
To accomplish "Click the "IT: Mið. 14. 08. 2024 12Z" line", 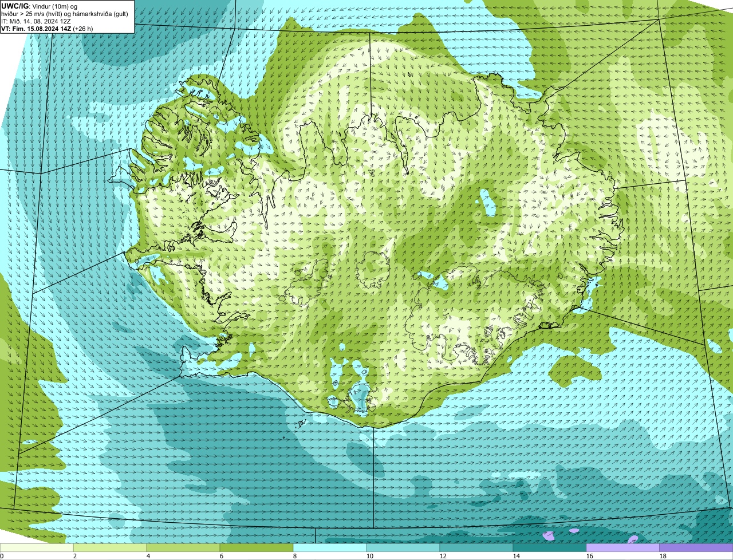I will (36, 21).
